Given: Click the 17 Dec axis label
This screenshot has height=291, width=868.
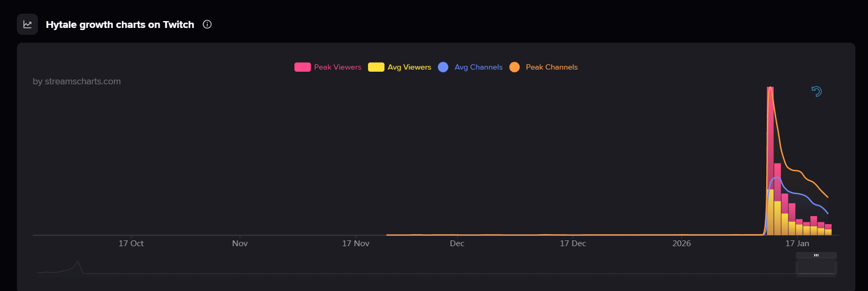Looking at the screenshot, I should tap(573, 244).
